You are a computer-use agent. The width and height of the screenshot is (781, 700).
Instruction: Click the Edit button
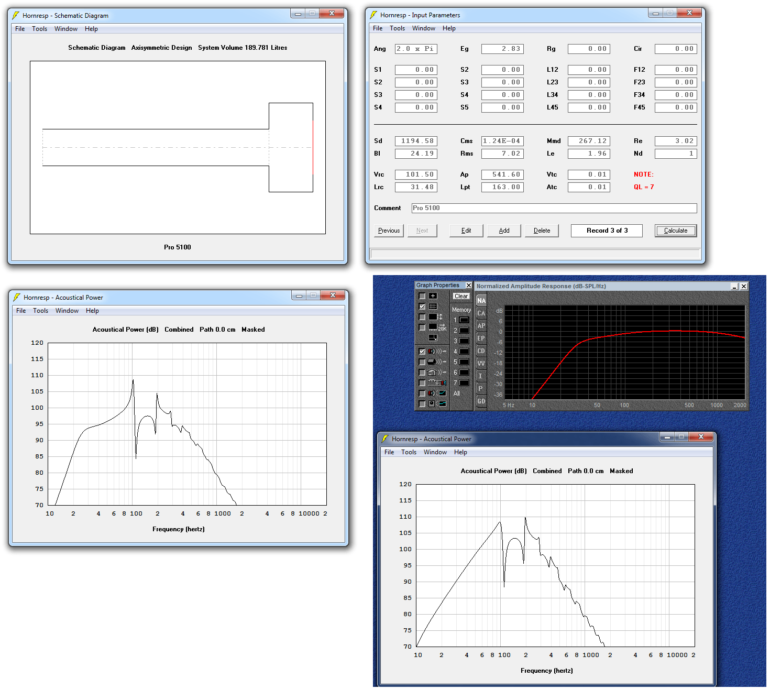[x=466, y=231]
